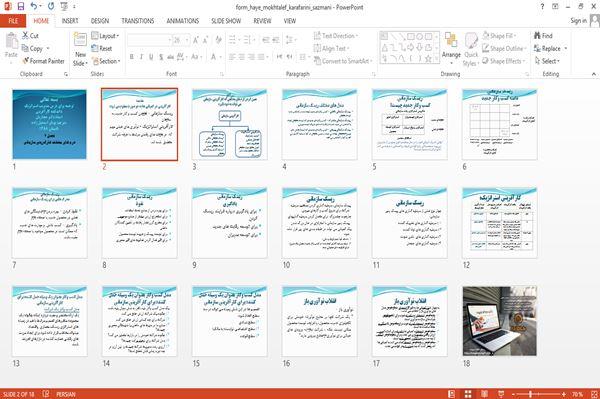600x399 pixels.
Task: Select slide 3 thumbnail with diagram
Action: [230, 124]
